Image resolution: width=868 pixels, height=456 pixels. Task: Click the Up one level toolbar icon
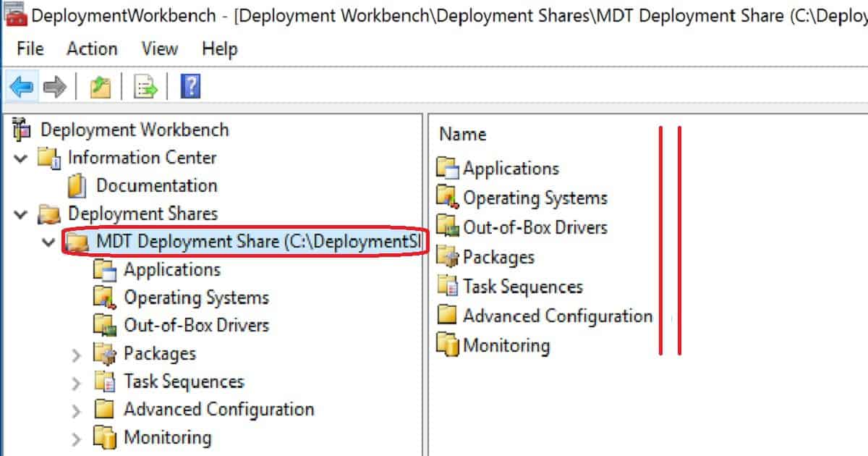(100, 88)
